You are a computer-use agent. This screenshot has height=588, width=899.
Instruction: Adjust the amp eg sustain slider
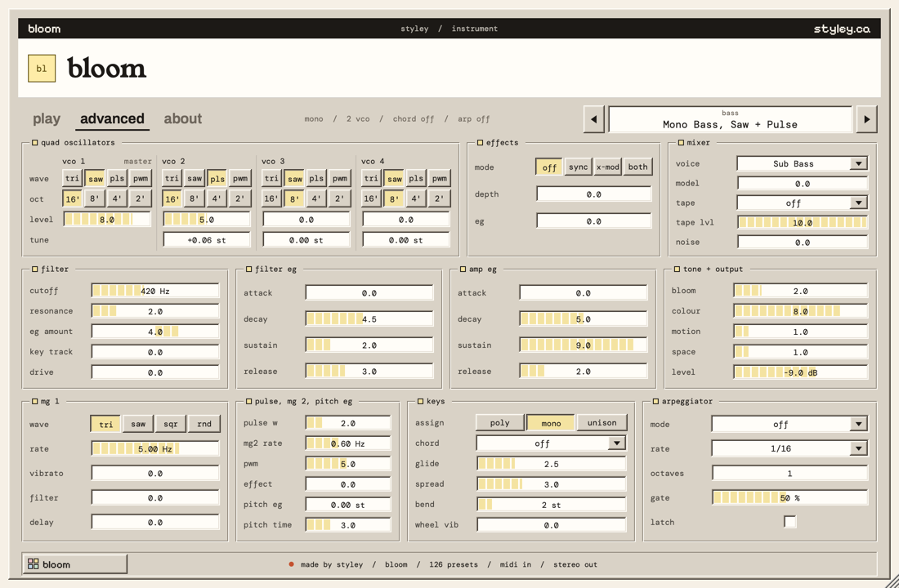(x=583, y=345)
